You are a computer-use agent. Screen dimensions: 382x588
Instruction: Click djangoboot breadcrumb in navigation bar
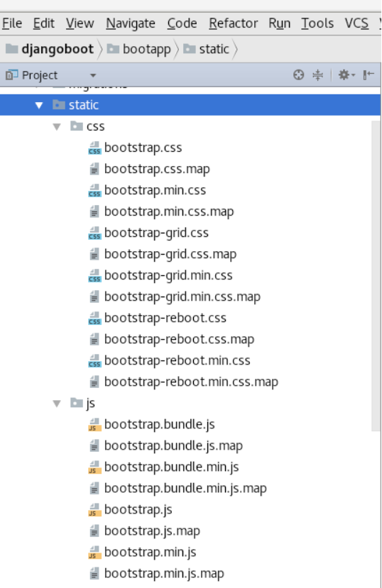[50, 49]
